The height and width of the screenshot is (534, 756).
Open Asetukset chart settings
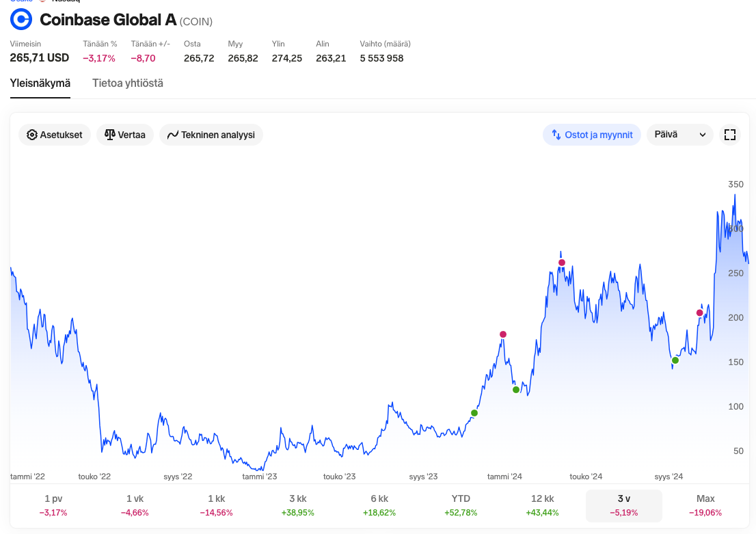coord(55,135)
